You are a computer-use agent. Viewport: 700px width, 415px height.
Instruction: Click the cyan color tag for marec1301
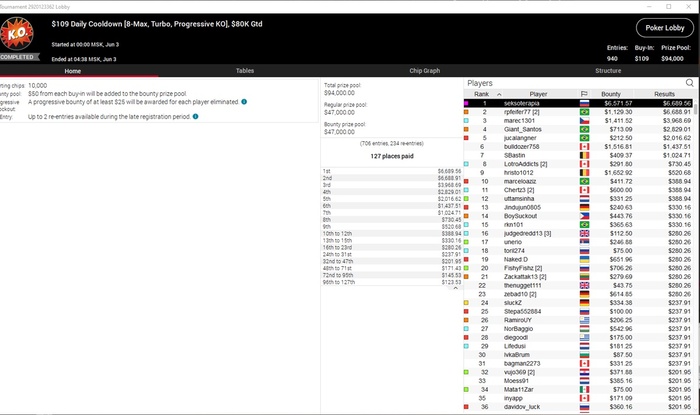coord(466,120)
